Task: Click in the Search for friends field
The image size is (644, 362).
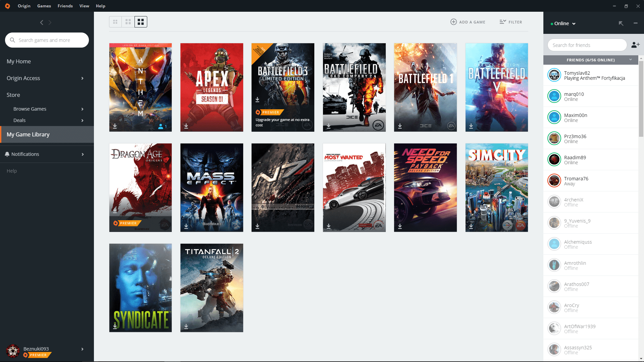Action: point(587,45)
